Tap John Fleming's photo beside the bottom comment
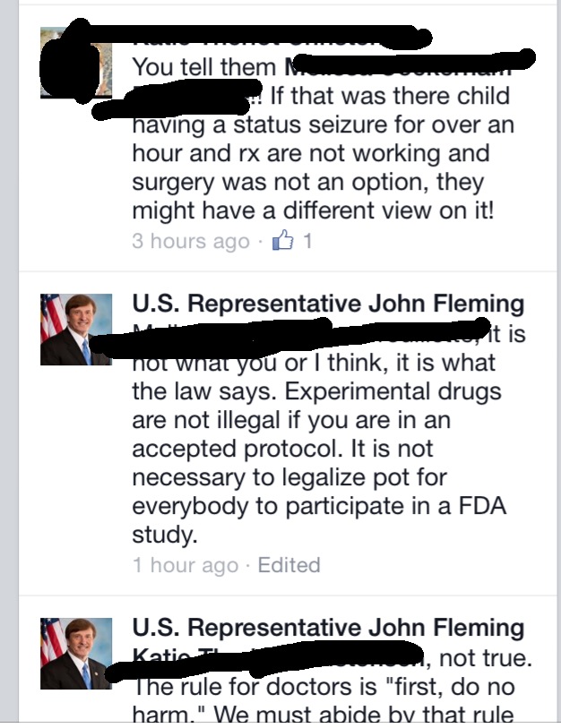The image size is (561, 728). pos(77,653)
